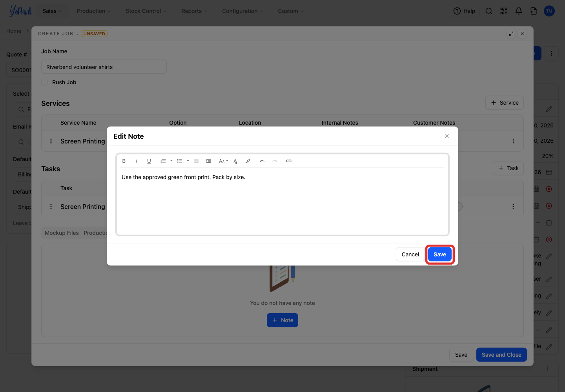Screen dimensions: 565x392
Task: Open the bullet list style dropdown arrow
Action: pyautogui.click(x=188, y=161)
